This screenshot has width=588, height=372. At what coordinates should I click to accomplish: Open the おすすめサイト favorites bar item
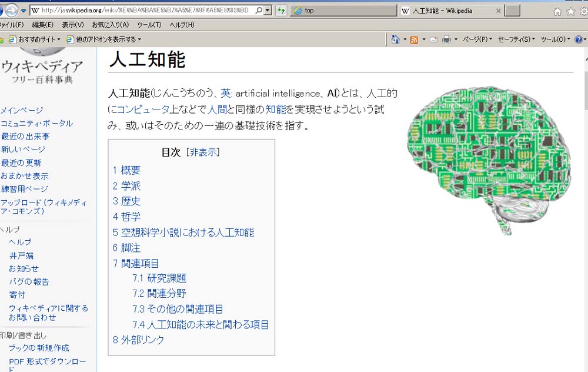[35, 39]
